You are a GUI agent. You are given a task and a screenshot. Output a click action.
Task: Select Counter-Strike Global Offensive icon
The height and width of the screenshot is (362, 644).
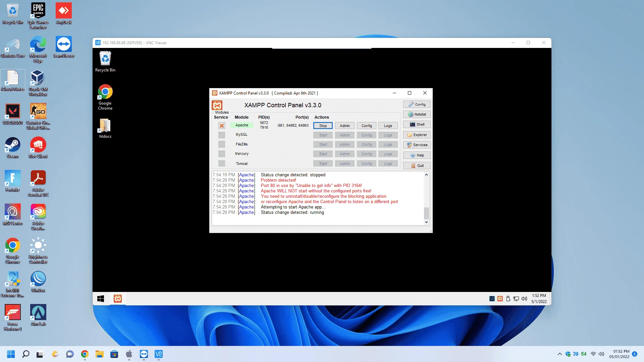click(x=38, y=116)
